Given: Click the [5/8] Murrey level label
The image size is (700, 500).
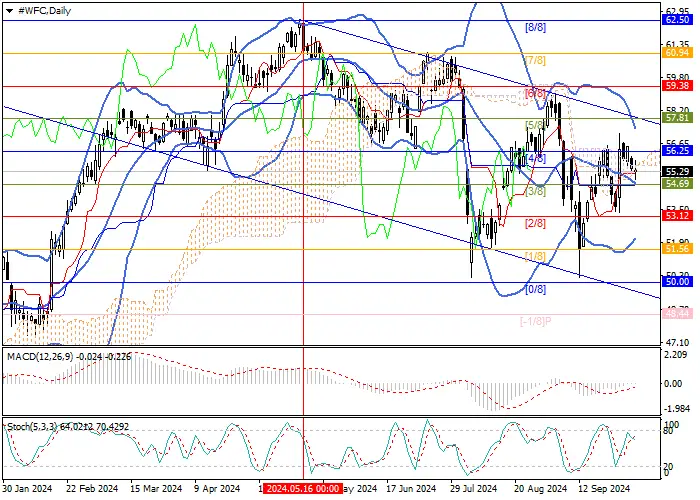Looking at the screenshot, I should pyautogui.click(x=535, y=125).
